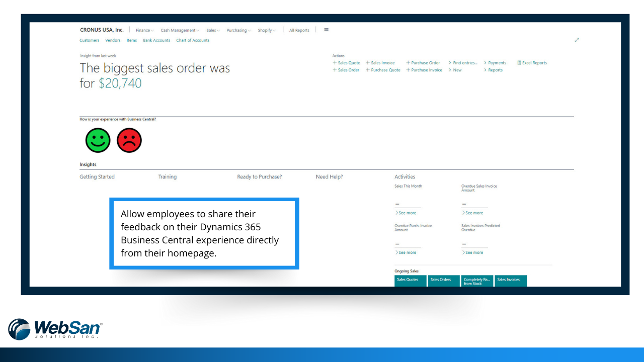Click 'How is your experience with Business Central?' text
644x362 pixels.
(x=118, y=119)
